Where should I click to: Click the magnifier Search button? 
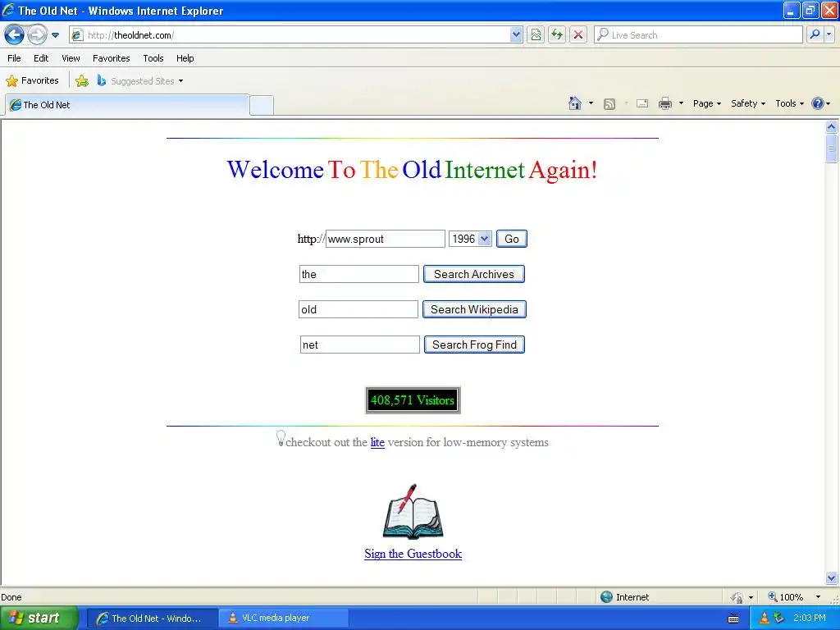click(x=815, y=34)
